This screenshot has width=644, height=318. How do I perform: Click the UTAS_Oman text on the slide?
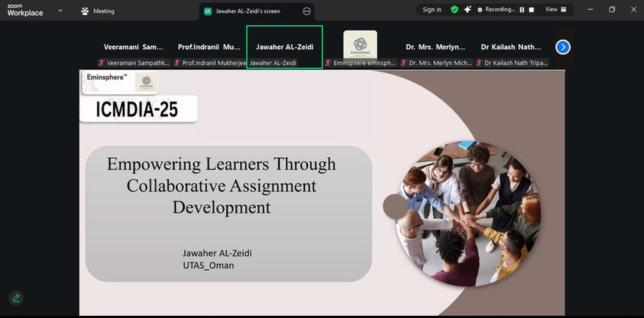click(209, 265)
